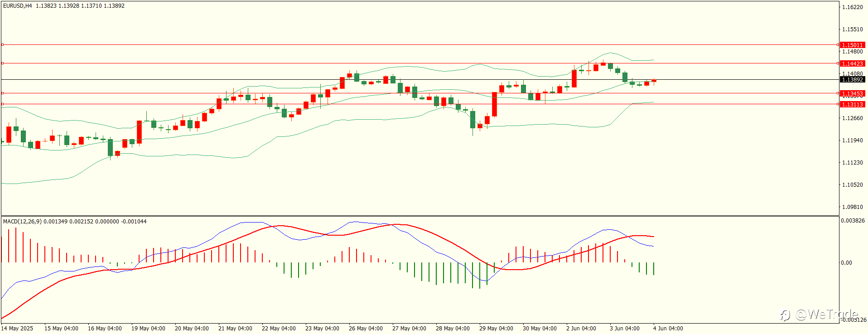Click the 1.11940 price scale value
868x334 pixels.
coord(852,140)
